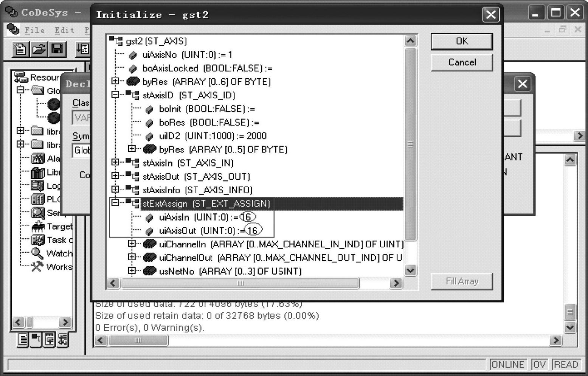Screen dimensions: 588x376
Task: Expand the upper library folder in Resources
Action: [21, 131]
